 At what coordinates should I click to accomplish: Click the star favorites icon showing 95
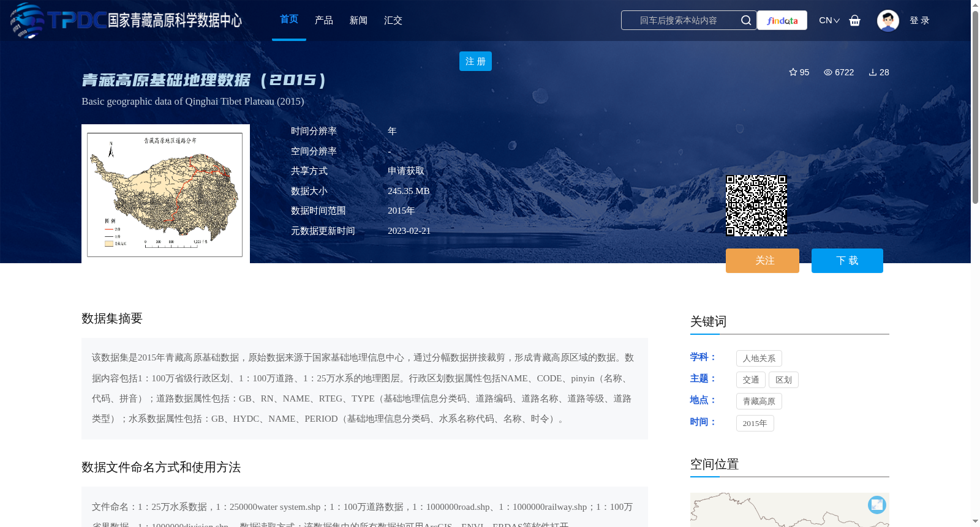tap(793, 72)
